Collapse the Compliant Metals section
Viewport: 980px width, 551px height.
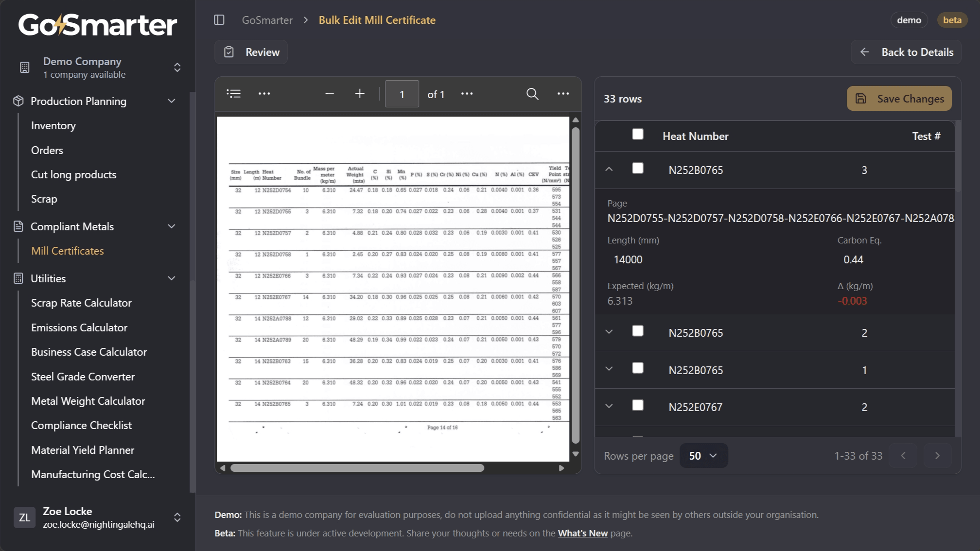click(172, 226)
